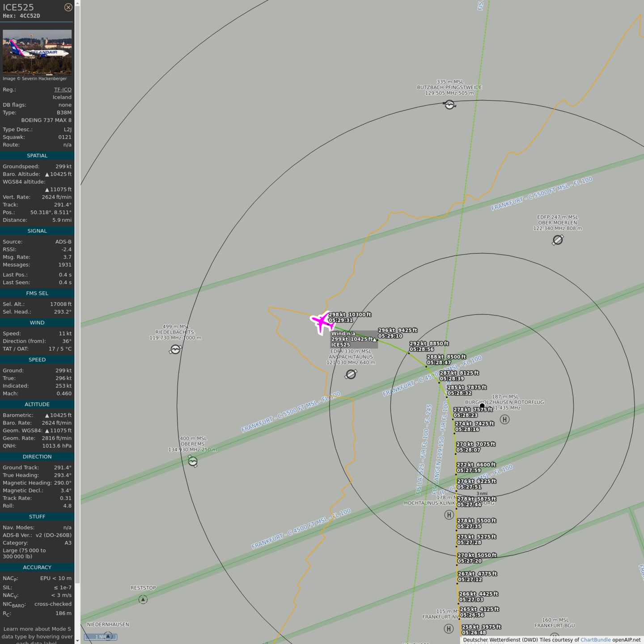Select the Butzbach-Pfingstweide glider site icon
Viewport: 644px width, 644px height.
[x=449, y=105]
